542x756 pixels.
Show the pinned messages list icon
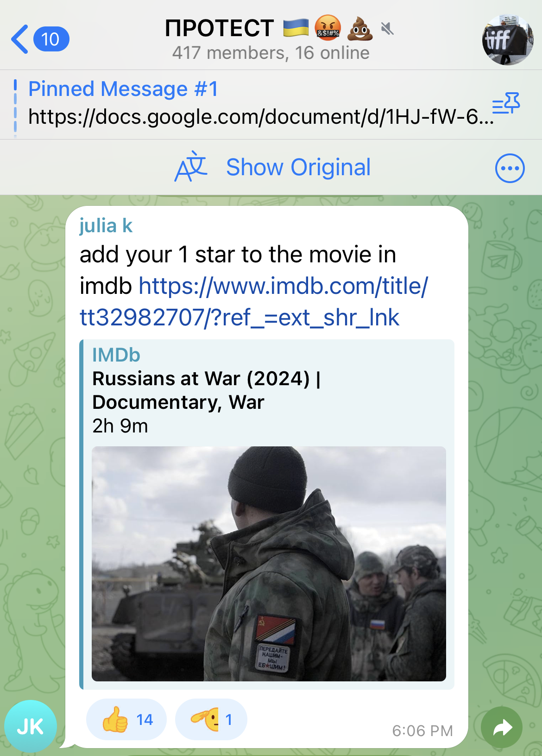[x=506, y=103]
